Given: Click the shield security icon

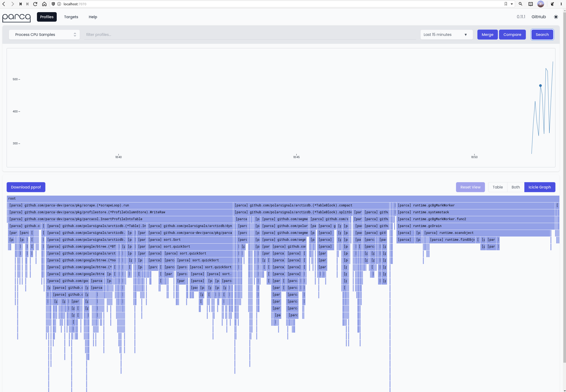Looking at the screenshot, I should (x=53, y=4).
